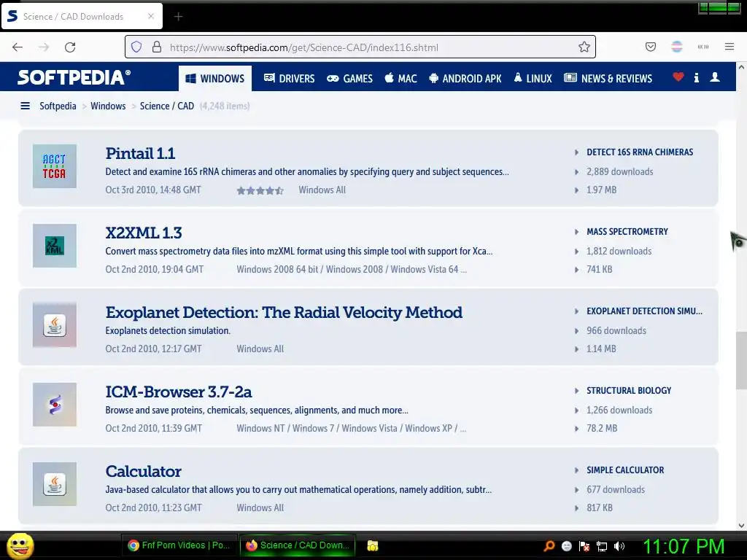Open the Calculator title link
The height and width of the screenshot is (560, 747).
pyautogui.click(x=144, y=472)
